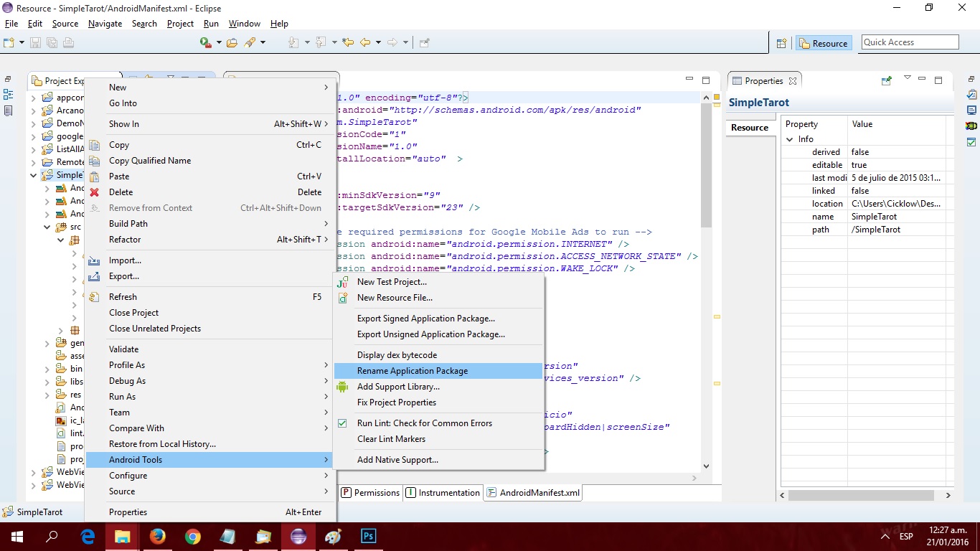The height and width of the screenshot is (551, 980).
Task: Open the Search dropdown arrow
Action: pyautogui.click(x=263, y=42)
